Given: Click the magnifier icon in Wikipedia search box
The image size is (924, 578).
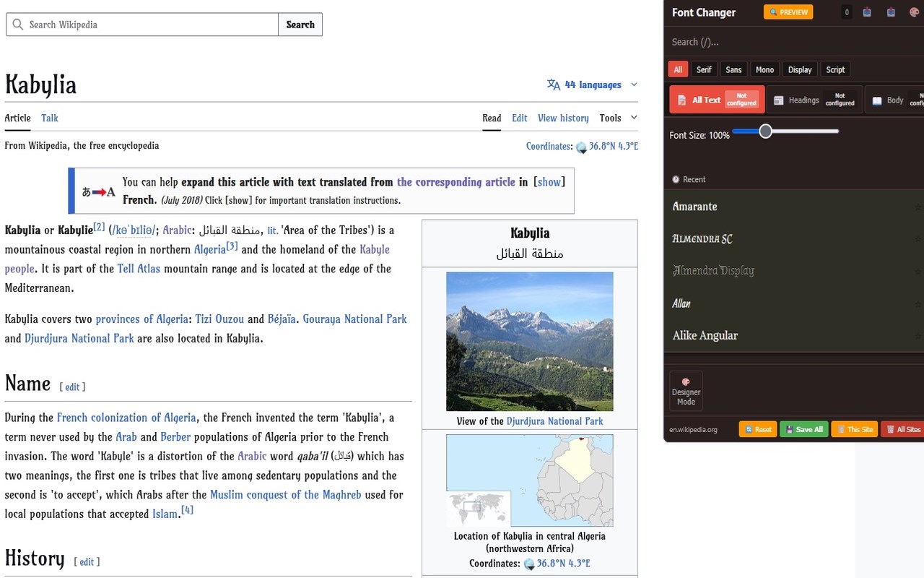Looking at the screenshot, I should point(17,25).
